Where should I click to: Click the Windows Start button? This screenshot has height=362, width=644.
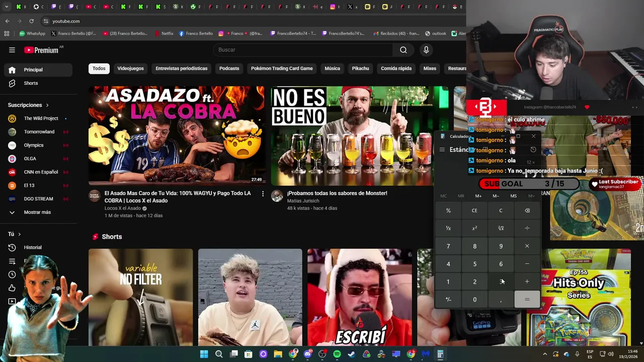(204, 354)
